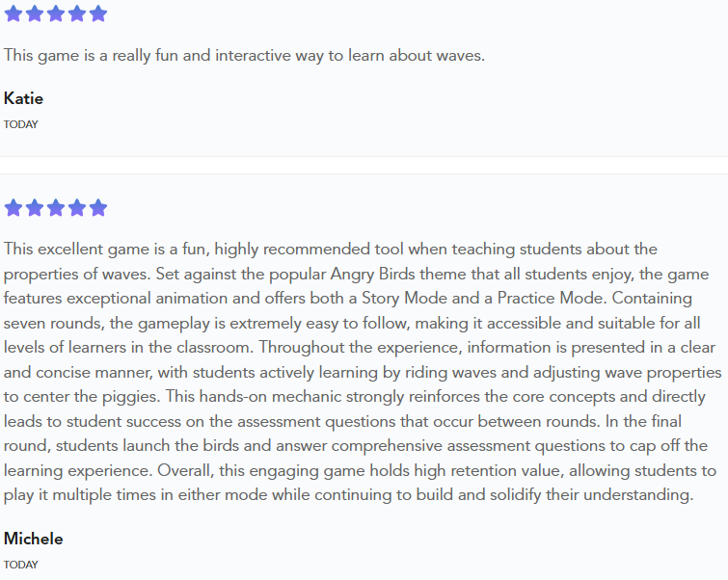Click third star of Katie's review
The image size is (728, 580).
coord(56,13)
